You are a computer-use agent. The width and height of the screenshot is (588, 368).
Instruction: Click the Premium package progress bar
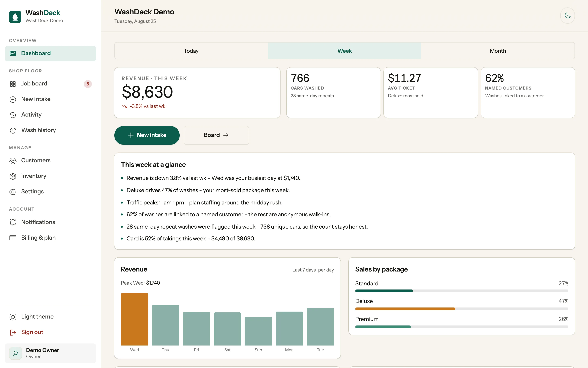click(x=462, y=327)
